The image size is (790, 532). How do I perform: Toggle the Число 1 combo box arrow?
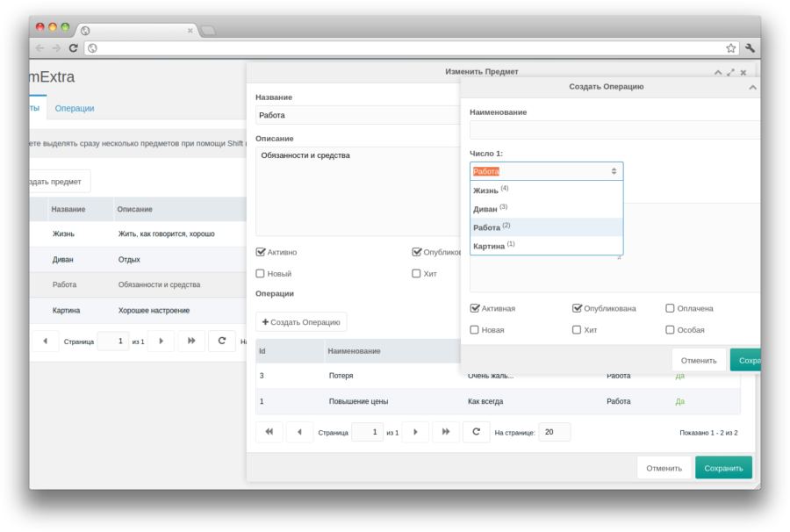pos(614,171)
